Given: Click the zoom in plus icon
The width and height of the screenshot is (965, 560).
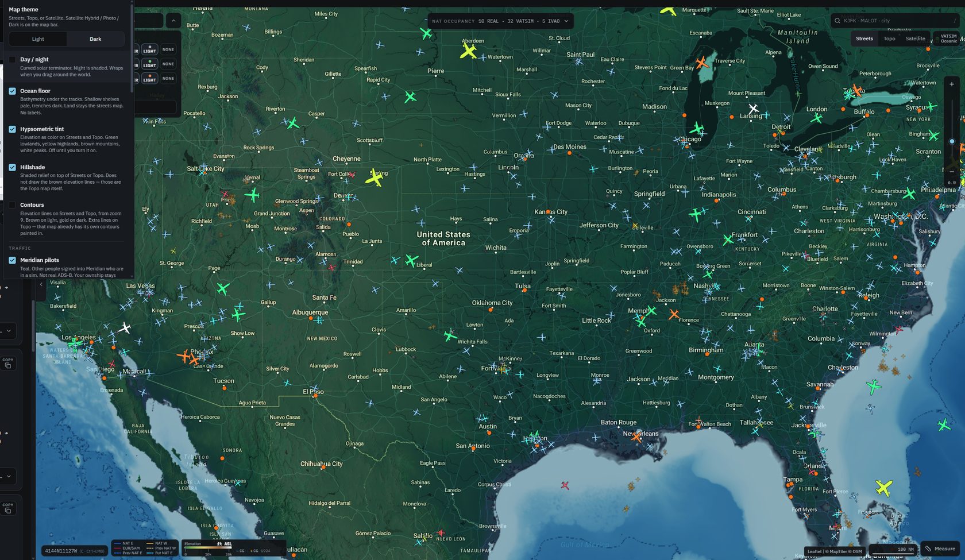Looking at the screenshot, I should (952, 84).
